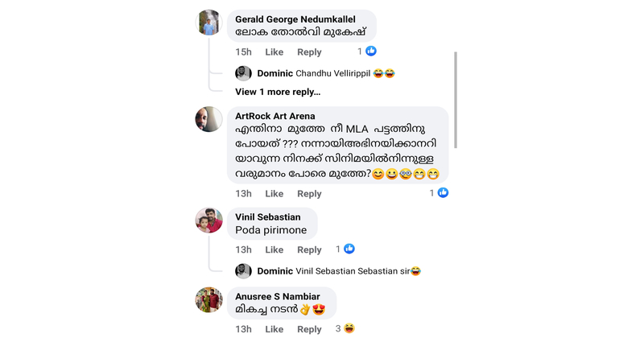Open Vinil Sebastian profile name link
This screenshot has height=338, width=644.
[268, 216]
